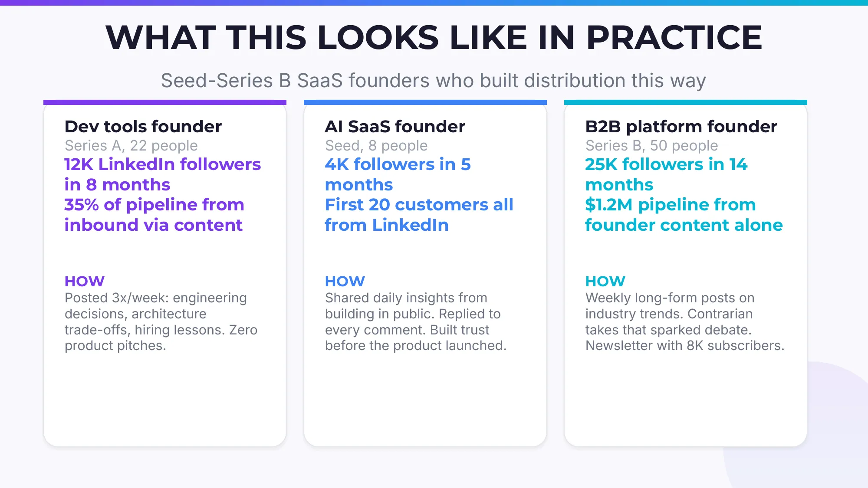Select the "Shared daily insights" description paragraph
The height and width of the screenshot is (488, 868).
point(416,322)
